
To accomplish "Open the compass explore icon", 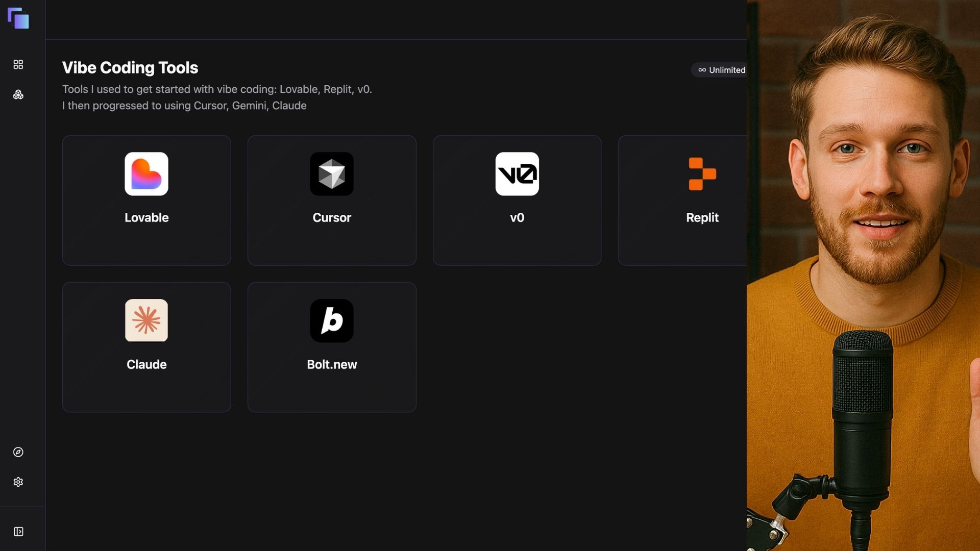I will pos(18,452).
